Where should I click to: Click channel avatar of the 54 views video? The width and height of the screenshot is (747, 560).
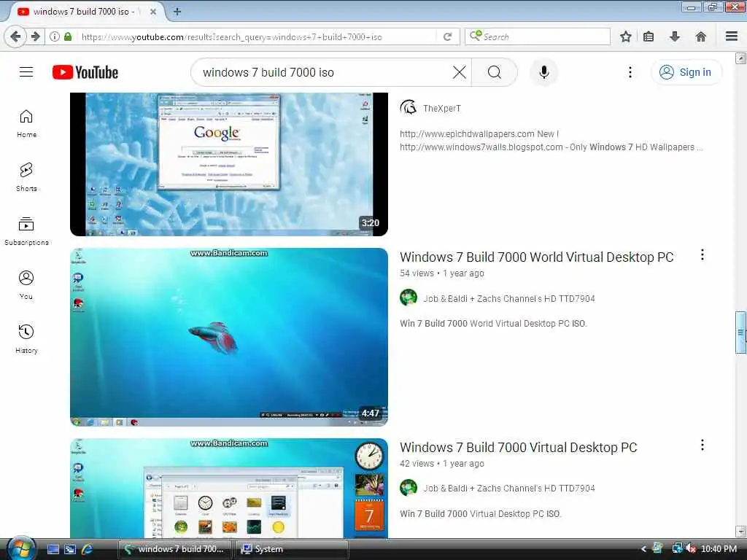[x=409, y=297]
